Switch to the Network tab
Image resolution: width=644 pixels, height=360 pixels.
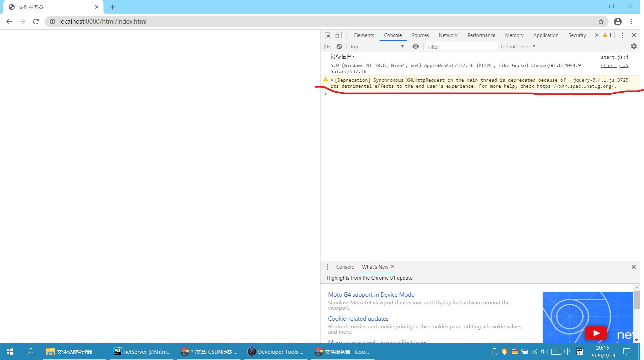448,35
